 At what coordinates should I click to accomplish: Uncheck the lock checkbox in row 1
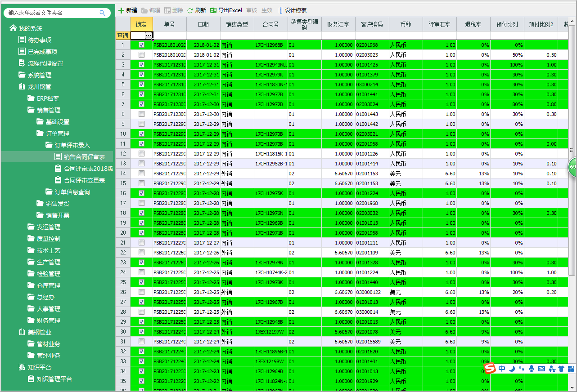142,45
